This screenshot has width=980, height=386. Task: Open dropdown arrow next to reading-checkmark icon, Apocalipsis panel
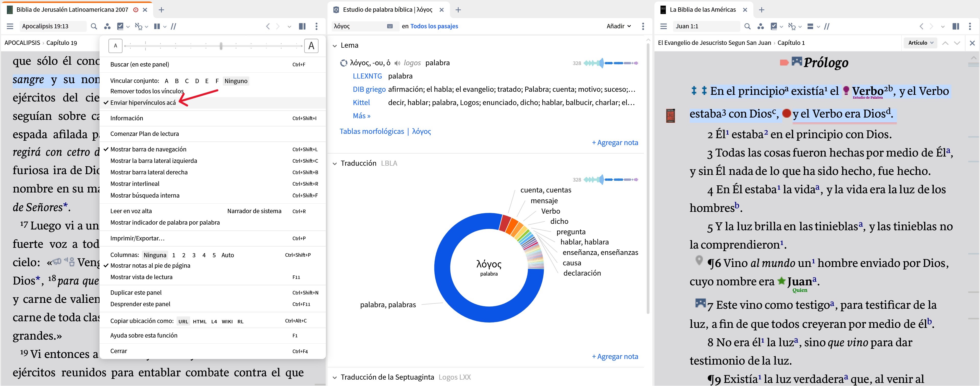click(x=128, y=27)
